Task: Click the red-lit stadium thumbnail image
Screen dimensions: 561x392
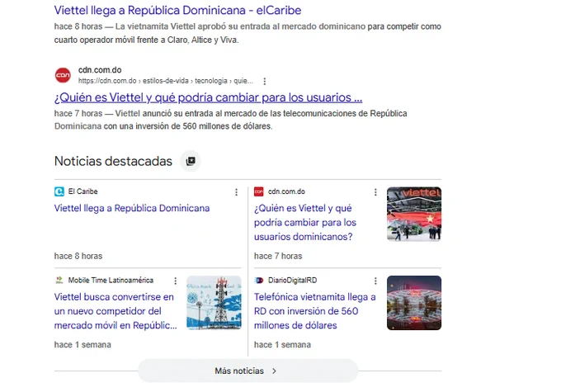Action: point(414,303)
